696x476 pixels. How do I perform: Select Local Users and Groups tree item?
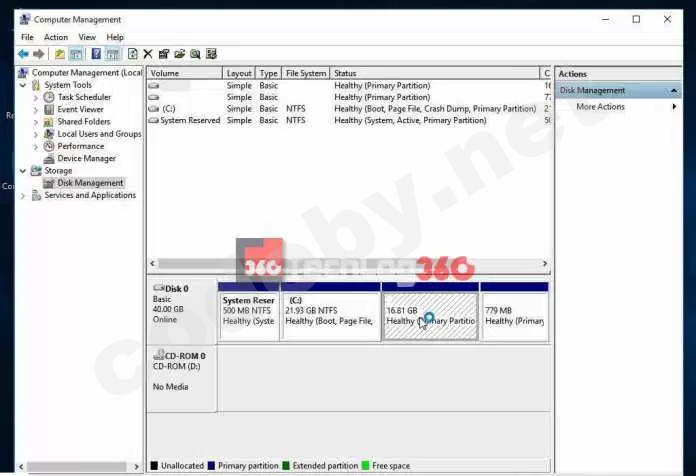(x=99, y=134)
